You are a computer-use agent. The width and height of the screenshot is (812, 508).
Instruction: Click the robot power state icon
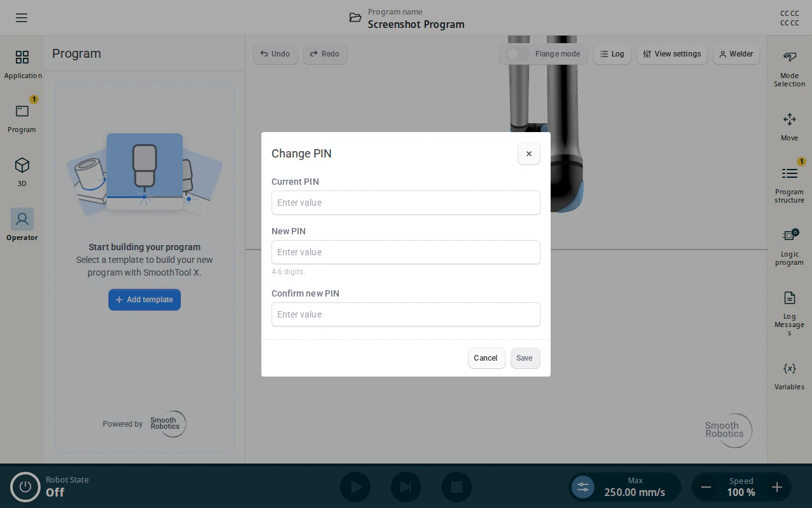(x=25, y=487)
